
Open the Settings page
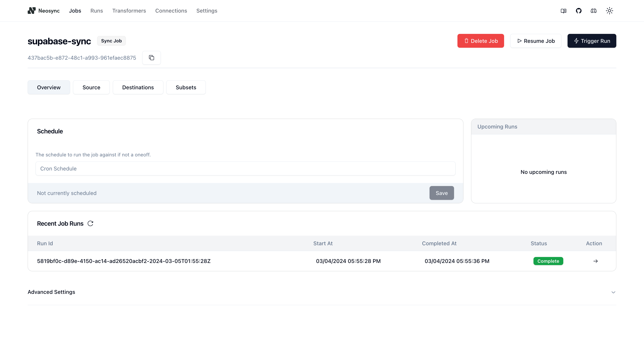(x=207, y=11)
